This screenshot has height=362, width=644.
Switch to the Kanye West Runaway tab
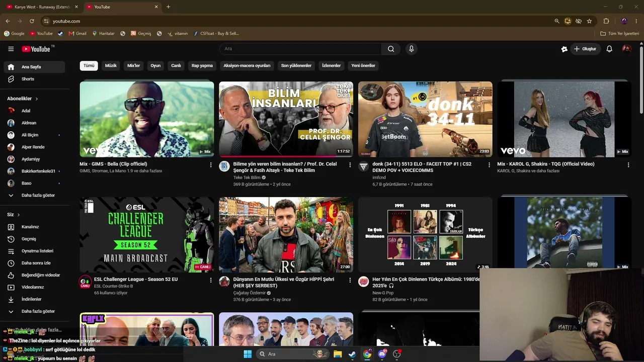pyautogui.click(x=41, y=7)
